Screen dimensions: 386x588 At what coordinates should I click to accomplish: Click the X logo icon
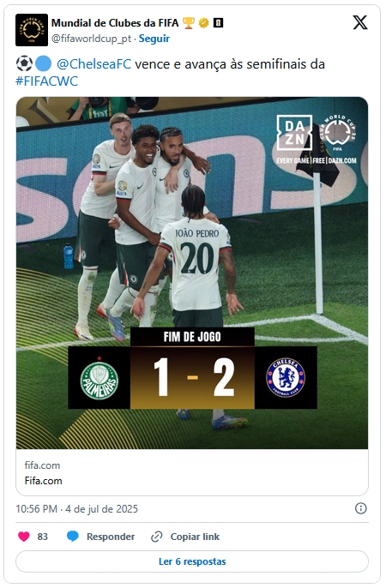[359, 22]
